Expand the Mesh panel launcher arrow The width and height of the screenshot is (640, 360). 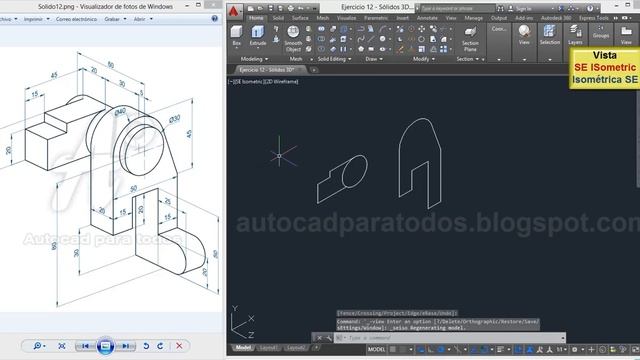click(311, 60)
